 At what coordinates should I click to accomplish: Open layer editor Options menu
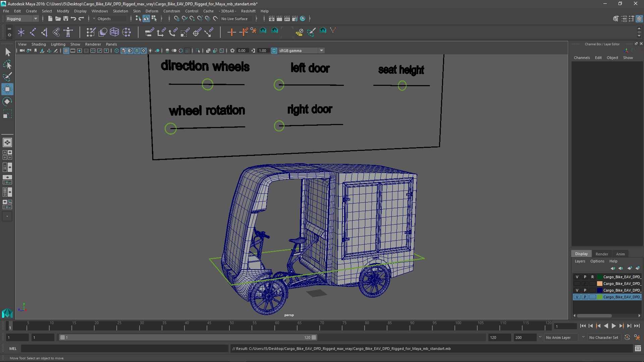tap(597, 261)
